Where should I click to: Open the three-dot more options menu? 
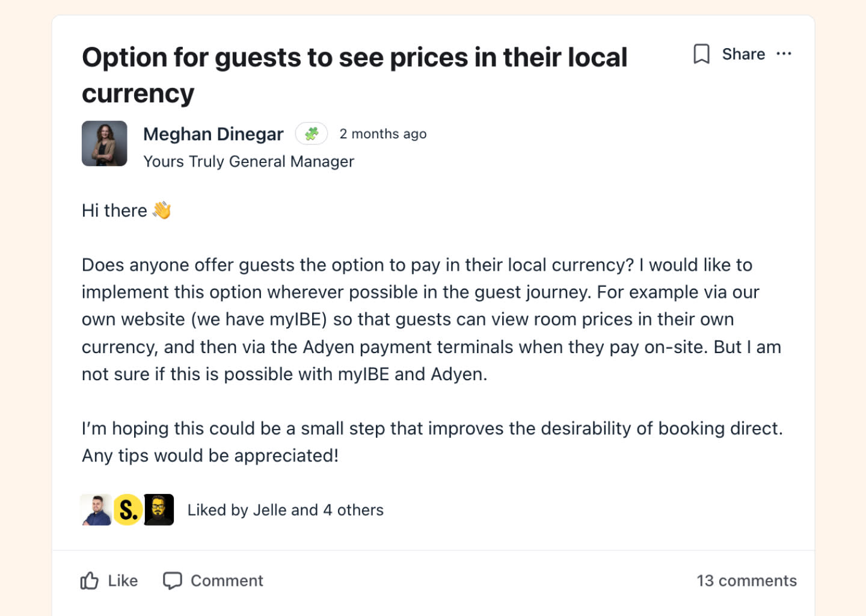(x=784, y=54)
